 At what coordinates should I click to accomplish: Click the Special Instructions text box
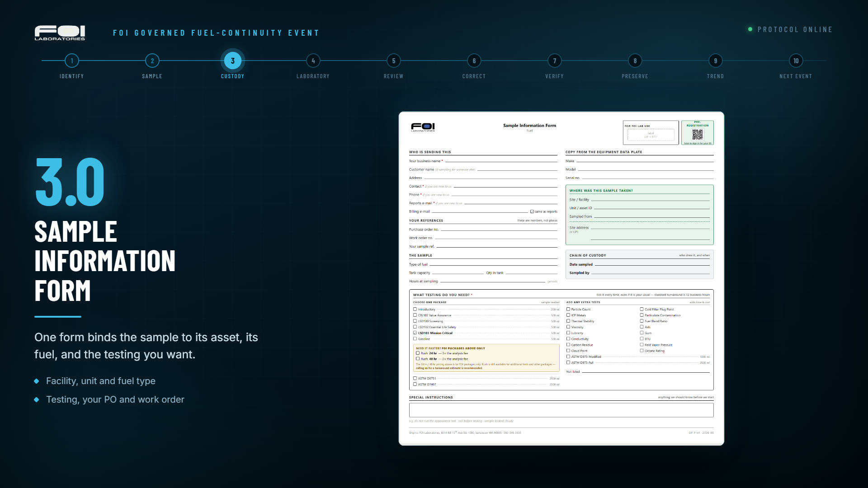561,410
